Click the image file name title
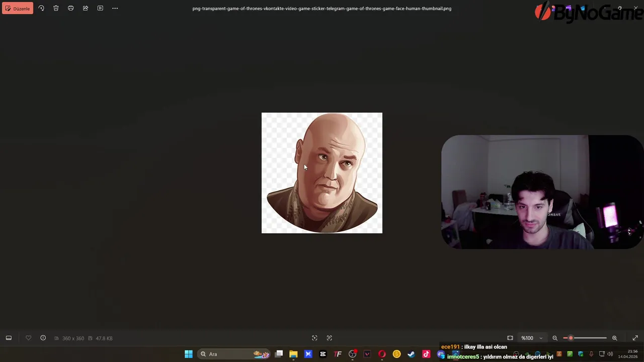Screen dimensions: 644x362 (x=322, y=9)
